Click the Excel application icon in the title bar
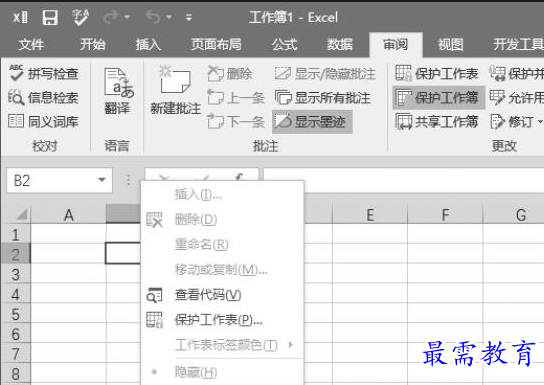This screenshot has height=385, width=544. pyautogui.click(x=20, y=17)
